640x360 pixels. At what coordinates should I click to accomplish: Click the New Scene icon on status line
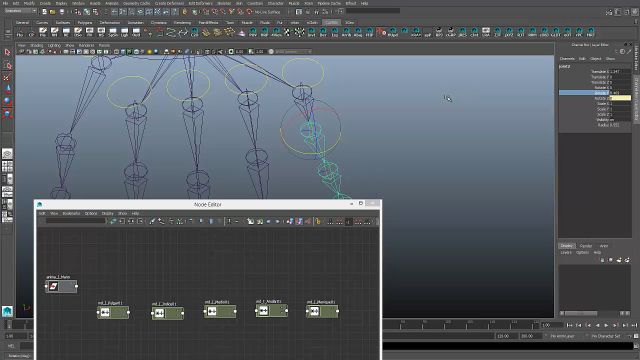[44, 12]
